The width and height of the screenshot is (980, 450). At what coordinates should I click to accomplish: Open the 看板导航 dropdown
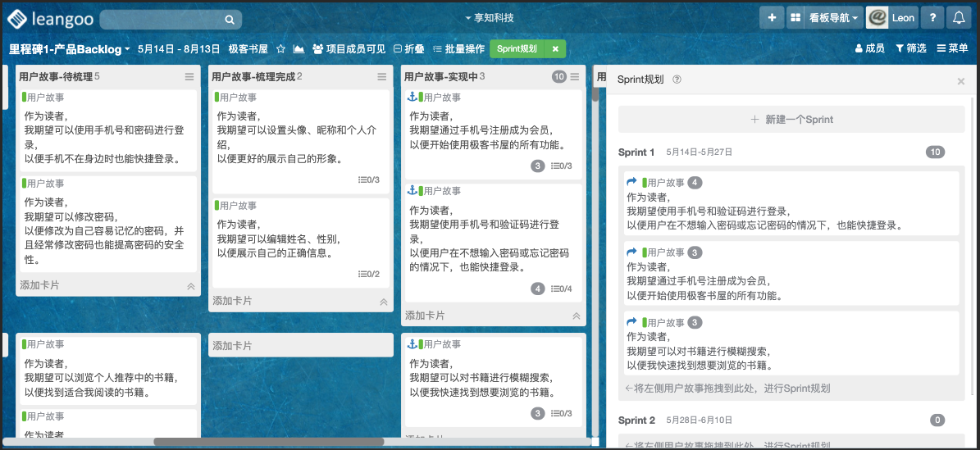coord(823,18)
